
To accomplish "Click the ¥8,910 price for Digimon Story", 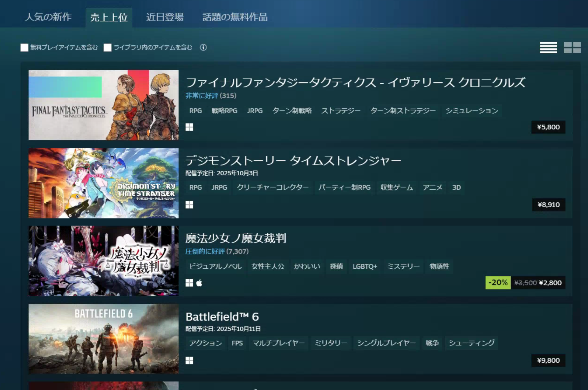I will [548, 205].
